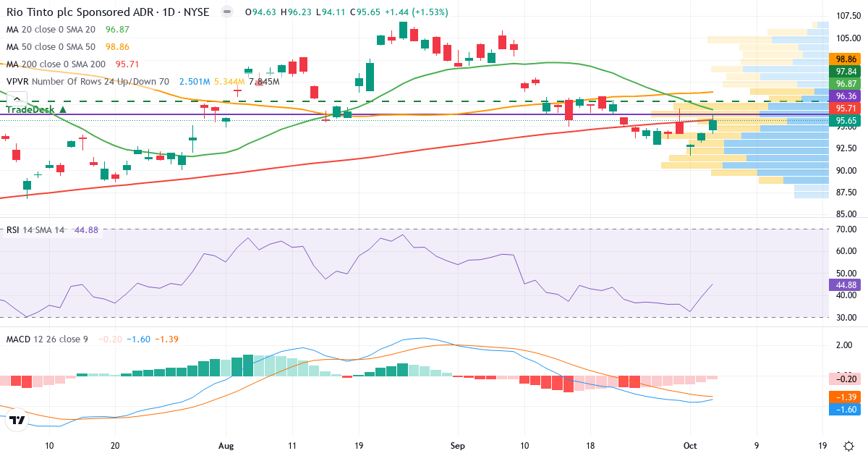The width and height of the screenshot is (868, 456).
Task: Click the 60.00 RSI axis label
Action: point(848,252)
